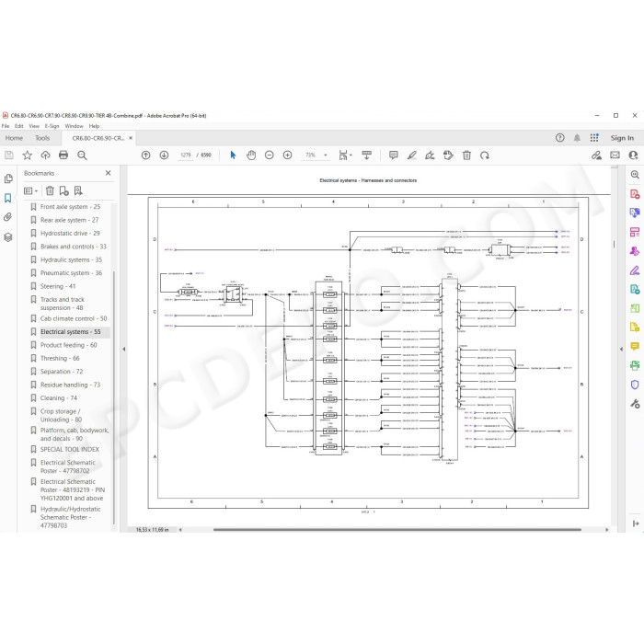Delete the selected bookmark with the trash icon
This screenshot has height=644, width=644.
coord(50,190)
